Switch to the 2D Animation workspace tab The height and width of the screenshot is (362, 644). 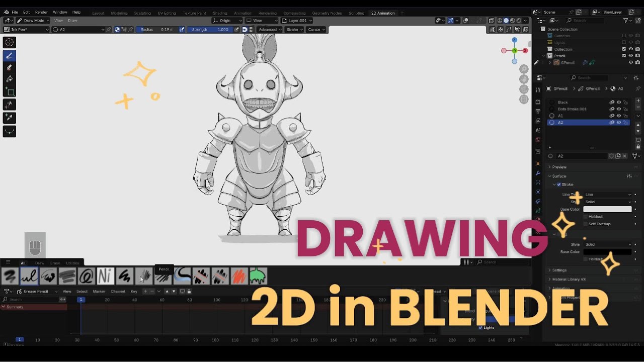383,13
